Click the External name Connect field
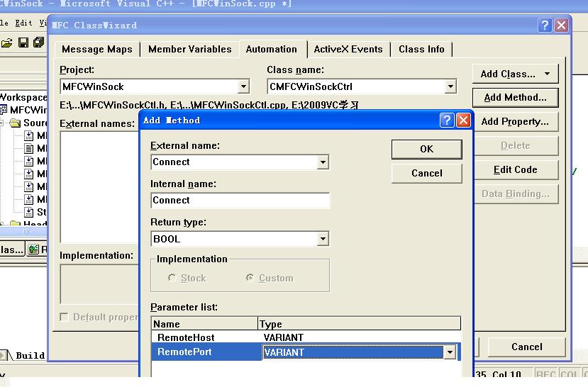588x387 pixels. coord(234,162)
